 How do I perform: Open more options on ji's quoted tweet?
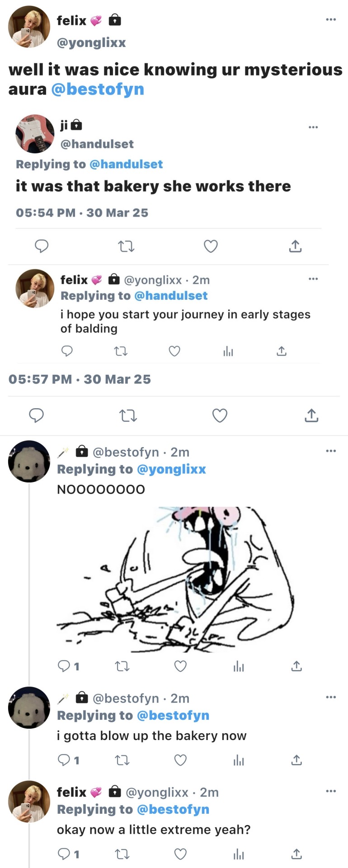[313, 127]
